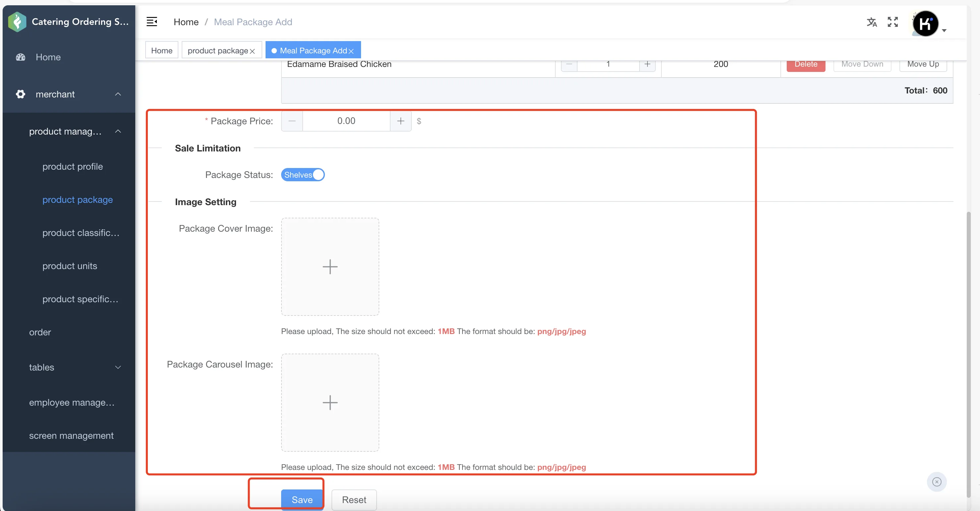Image resolution: width=980 pixels, height=511 pixels.
Task: Upload Package Carousel Image via plus box
Action: coord(330,402)
